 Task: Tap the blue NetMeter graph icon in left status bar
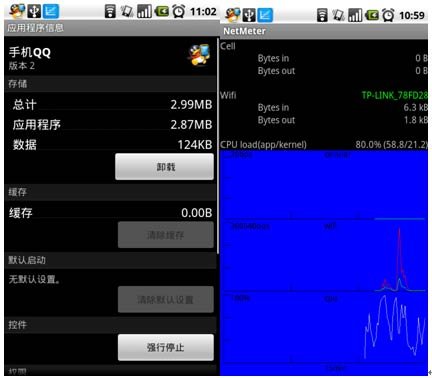coord(51,11)
